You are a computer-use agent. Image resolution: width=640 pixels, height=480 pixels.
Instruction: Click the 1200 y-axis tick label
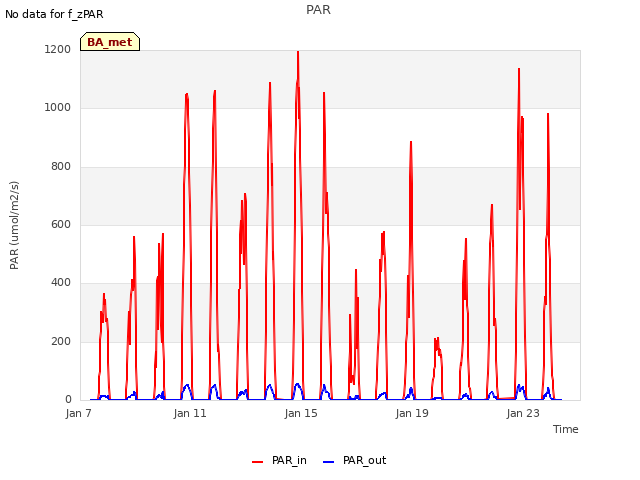click(58, 49)
